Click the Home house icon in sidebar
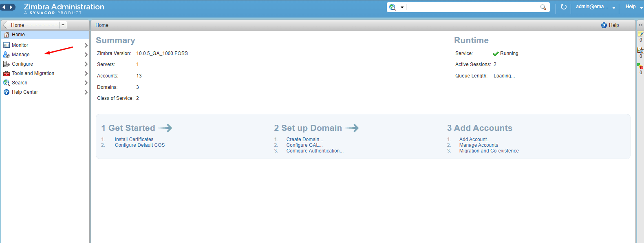The width and height of the screenshot is (644, 243). click(x=7, y=35)
